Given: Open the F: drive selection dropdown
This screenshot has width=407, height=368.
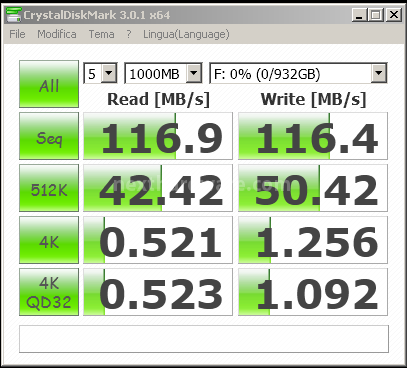Looking at the screenshot, I should (298, 73).
